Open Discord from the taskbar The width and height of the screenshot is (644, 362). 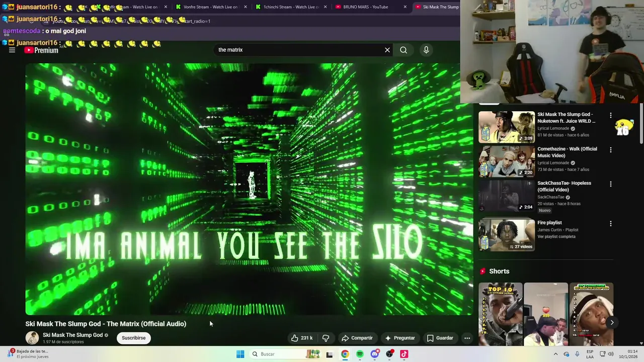pos(375,354)
